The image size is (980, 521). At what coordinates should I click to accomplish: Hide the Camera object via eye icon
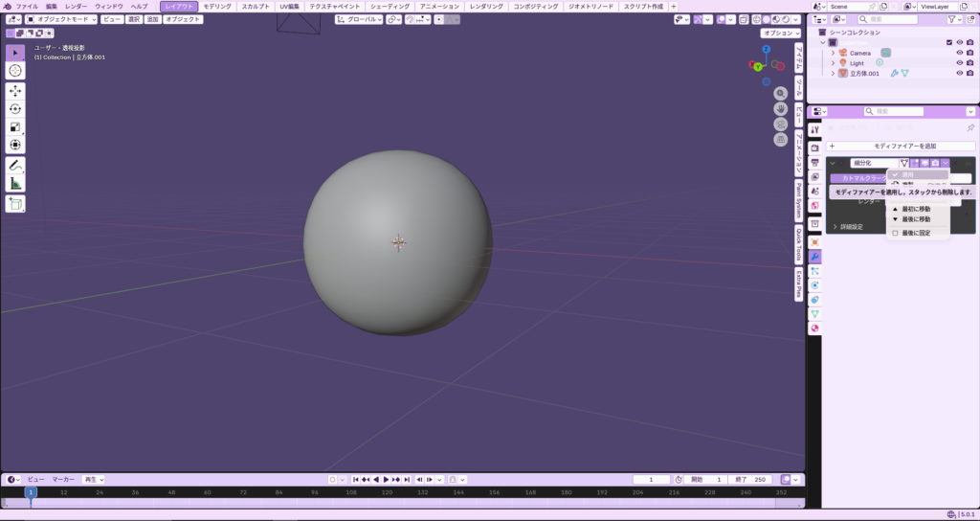click(959, 53)
